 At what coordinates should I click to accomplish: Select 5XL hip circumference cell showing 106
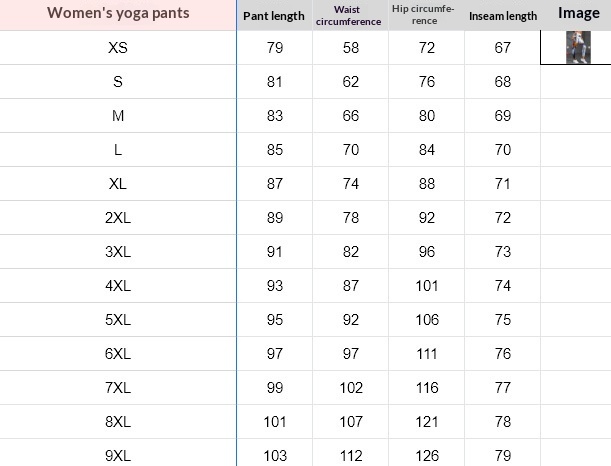click(426, 320)
